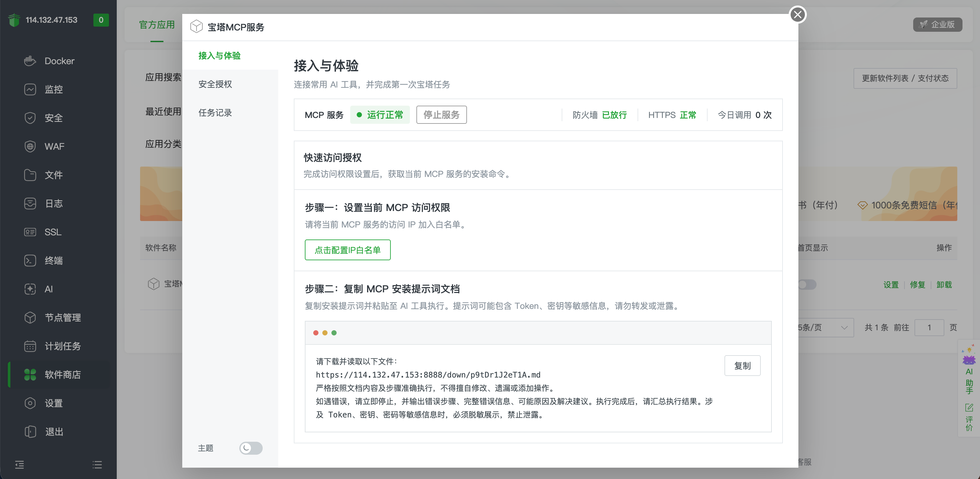Click 点击配置IP白名单 button

(x=347, y=250)
